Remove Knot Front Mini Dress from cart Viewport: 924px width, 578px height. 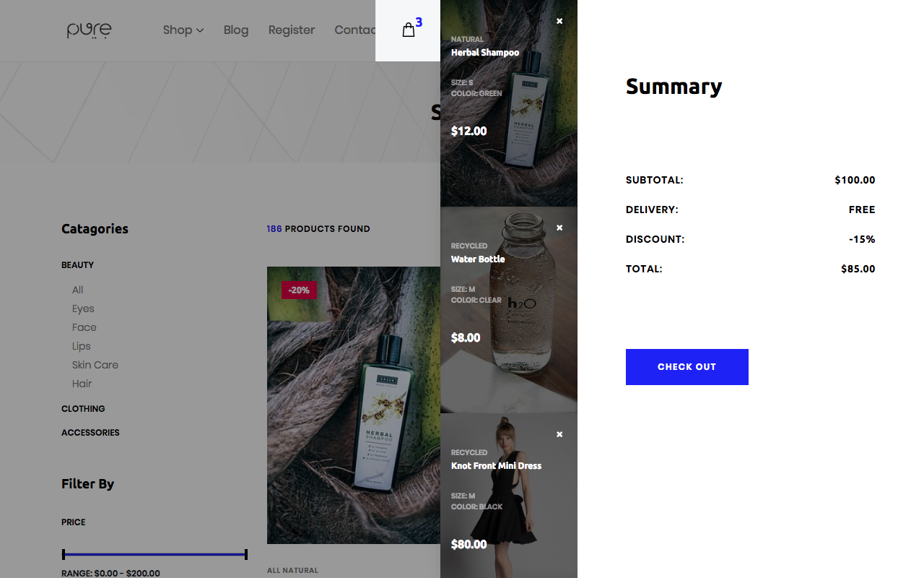(x=559, y=434)
